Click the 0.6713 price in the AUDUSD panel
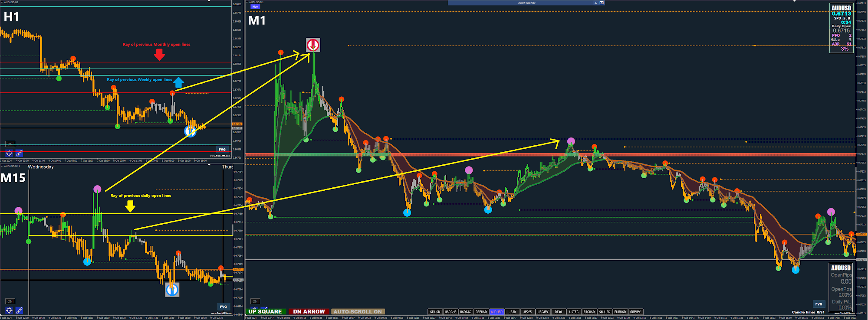The width and height of the screenshot is (868, 320). (841, 13)
